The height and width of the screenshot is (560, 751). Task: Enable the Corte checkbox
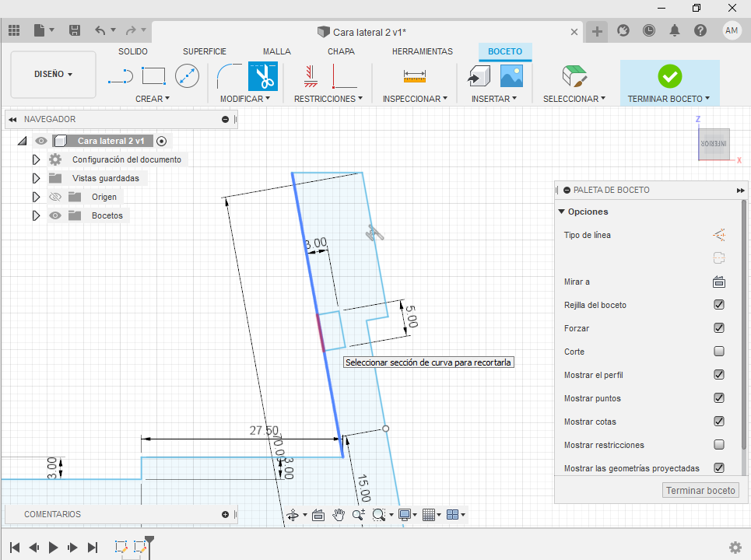point(719,352)
